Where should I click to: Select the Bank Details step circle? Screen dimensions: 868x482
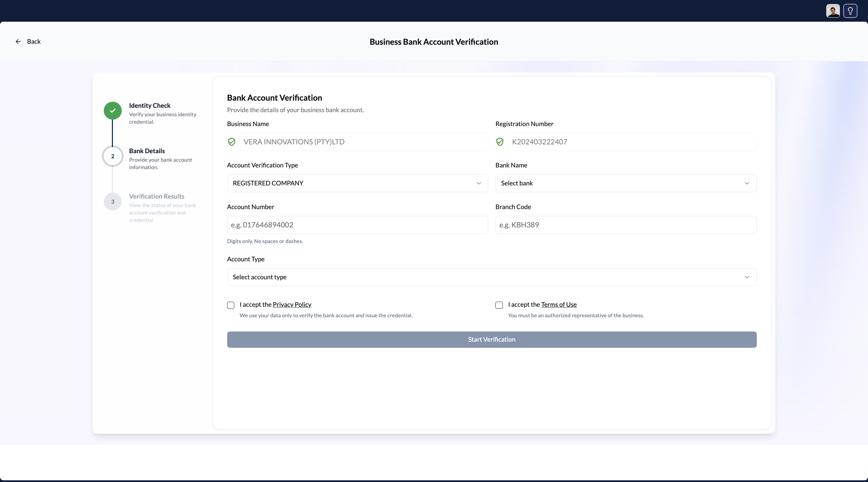(x=113, y=156)
